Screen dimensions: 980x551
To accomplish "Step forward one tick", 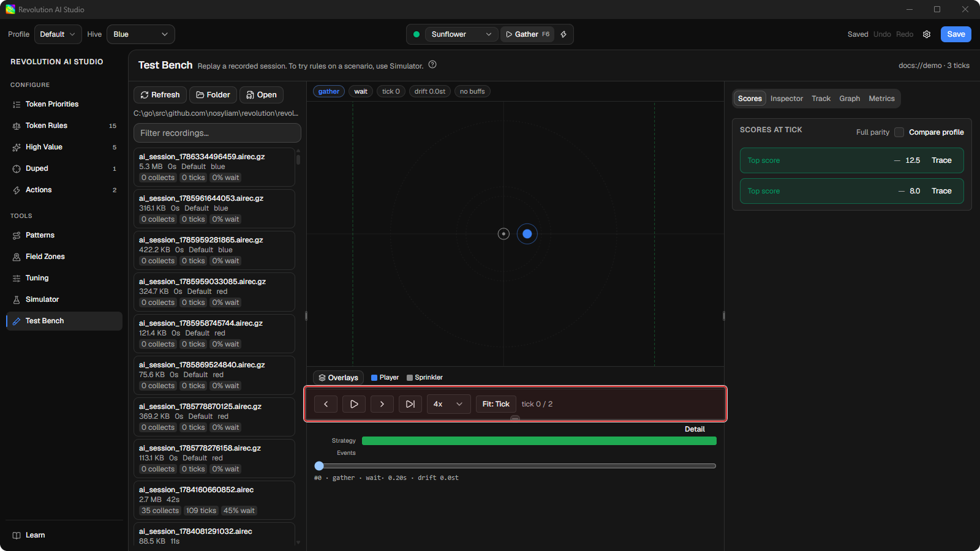I will [382, 404].
